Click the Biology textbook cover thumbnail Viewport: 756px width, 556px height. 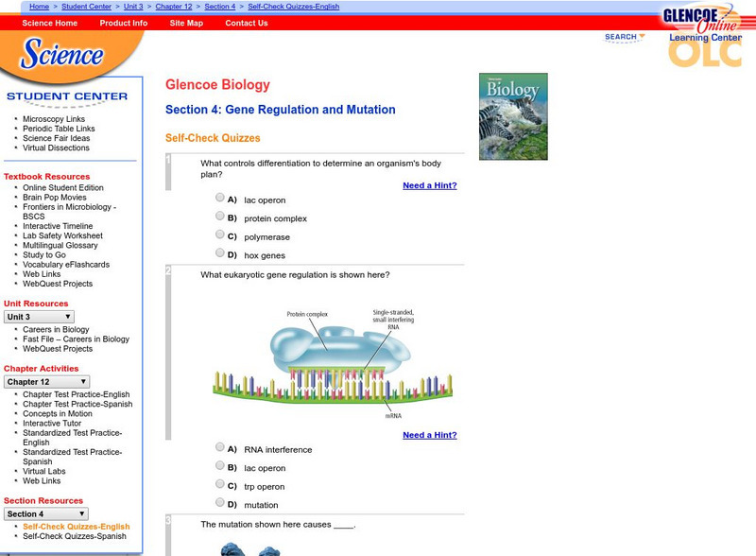tap(513, 116)
